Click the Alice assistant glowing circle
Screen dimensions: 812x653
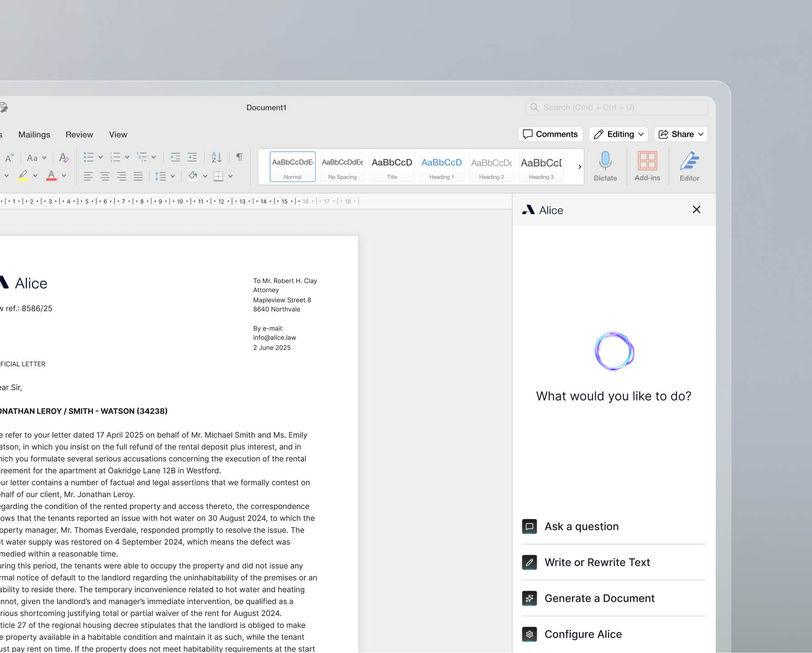point(614,351)
